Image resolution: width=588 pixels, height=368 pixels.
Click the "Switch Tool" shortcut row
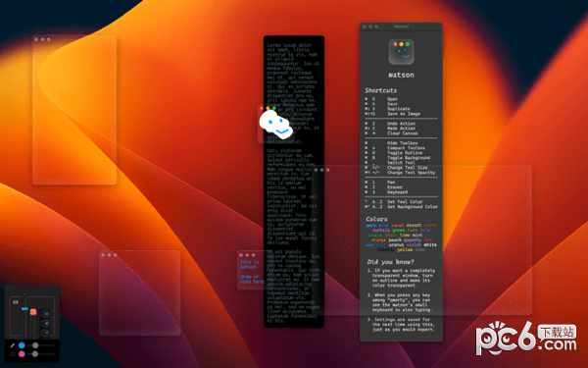[390, 163]
